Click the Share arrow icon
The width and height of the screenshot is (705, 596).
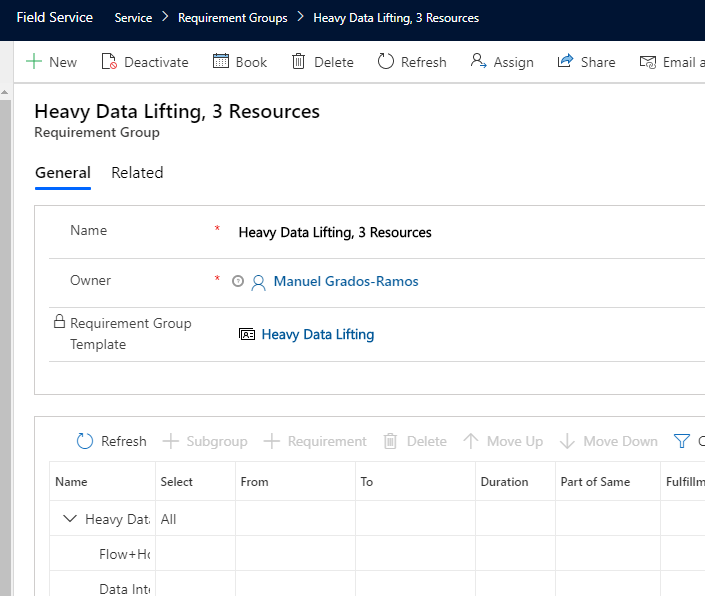566,61
